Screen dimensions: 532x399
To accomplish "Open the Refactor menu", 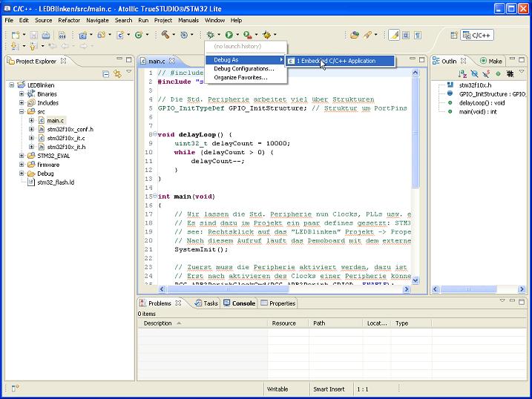I will [x=69, y=20].
